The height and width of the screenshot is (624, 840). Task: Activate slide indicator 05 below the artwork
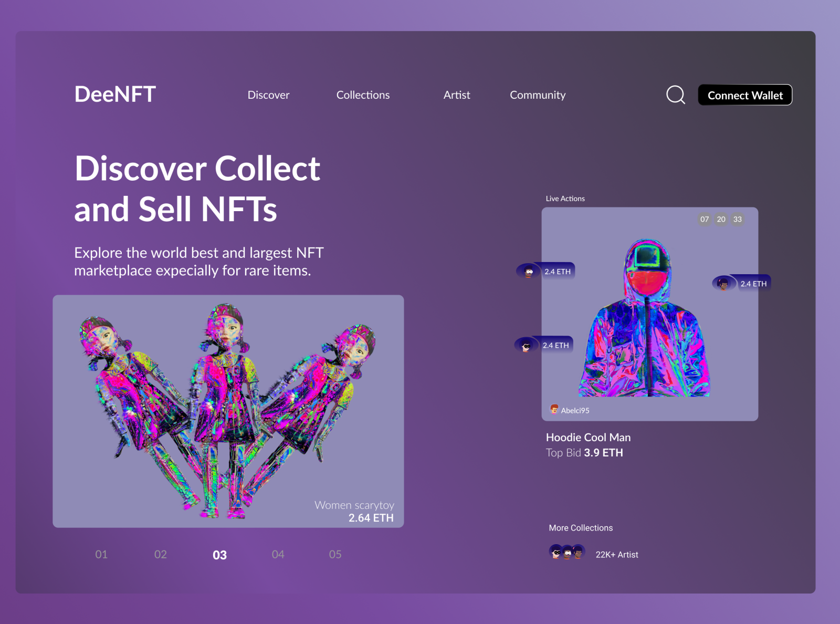(335, 554)
